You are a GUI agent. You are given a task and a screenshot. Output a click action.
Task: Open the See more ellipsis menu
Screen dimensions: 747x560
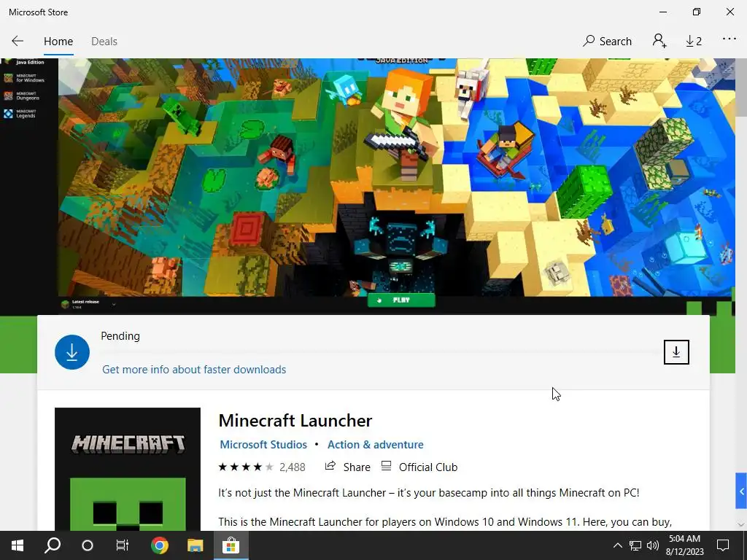coord(729,39)
